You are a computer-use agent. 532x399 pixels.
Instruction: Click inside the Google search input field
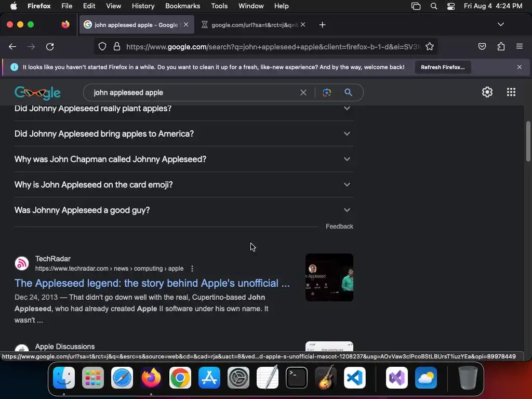193,92
